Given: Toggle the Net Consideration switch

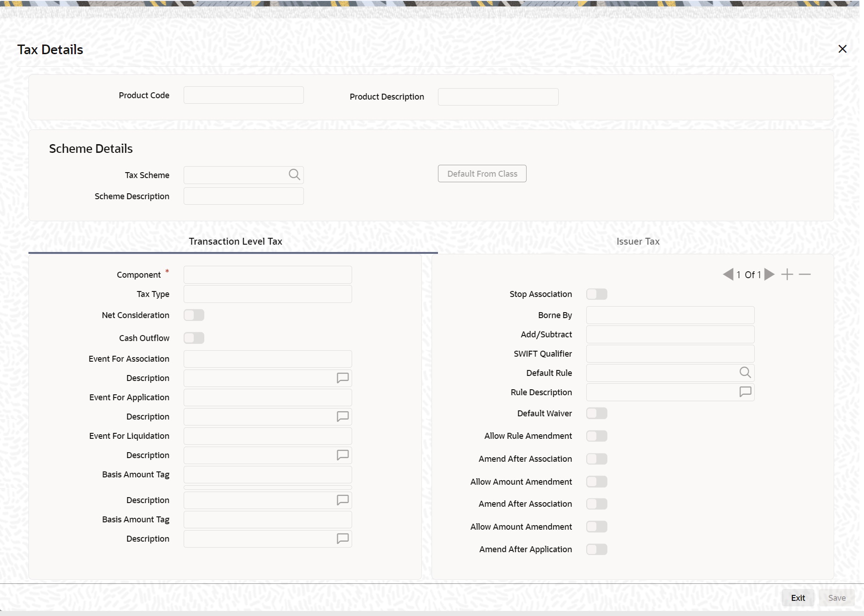Looking at the screenshot, I should click(x=194, y=315).
